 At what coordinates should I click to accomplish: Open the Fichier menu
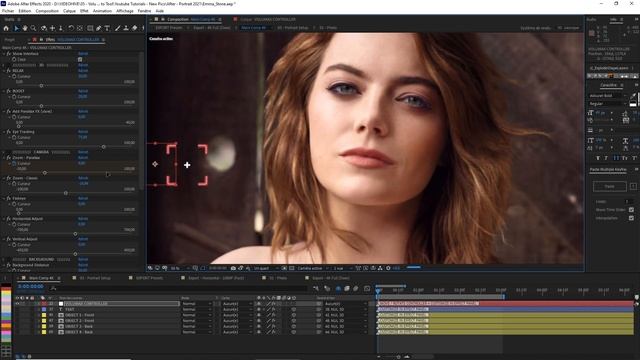tap(8, 11)
